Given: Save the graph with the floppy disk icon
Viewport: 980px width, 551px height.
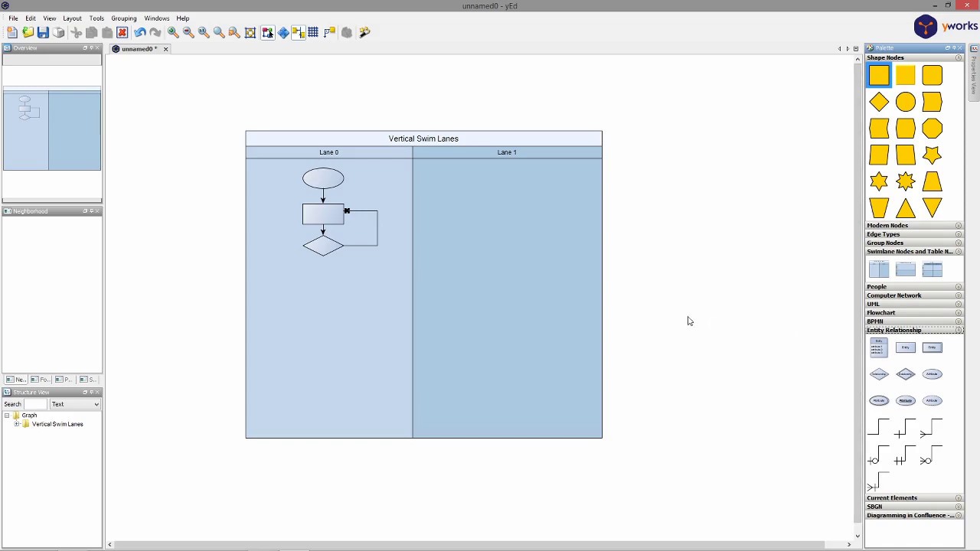Looking at the screenshot, I should (43, 32).
